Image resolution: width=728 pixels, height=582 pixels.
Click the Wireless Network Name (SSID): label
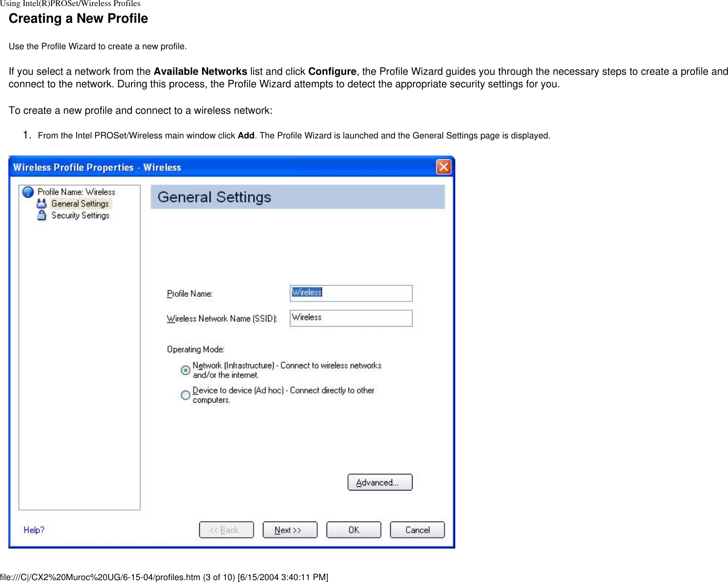(222, 319)
